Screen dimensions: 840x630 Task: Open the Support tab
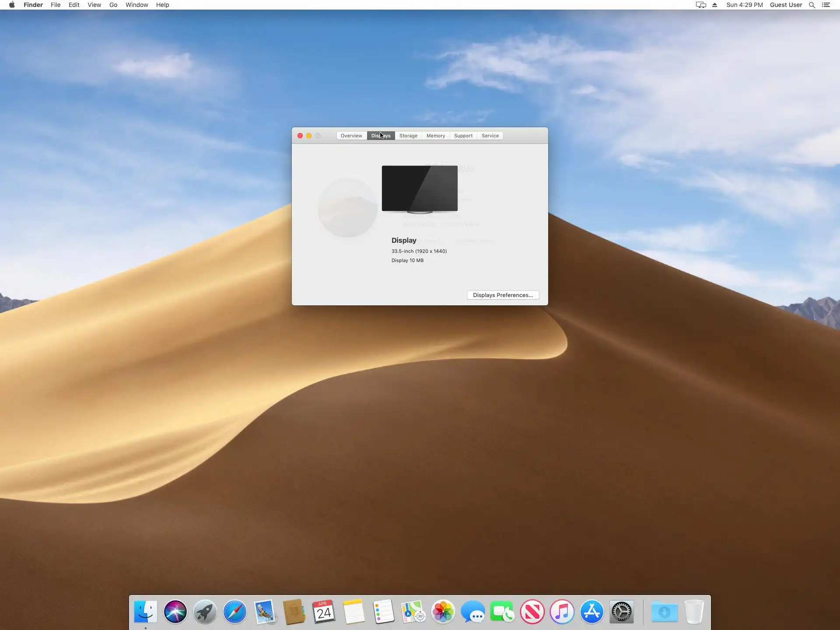point(463,136)
